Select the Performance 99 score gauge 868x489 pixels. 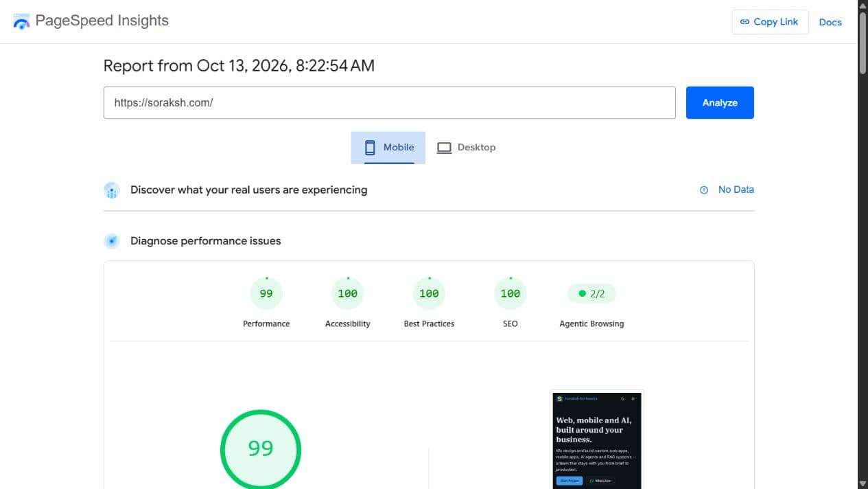(266, 293)
